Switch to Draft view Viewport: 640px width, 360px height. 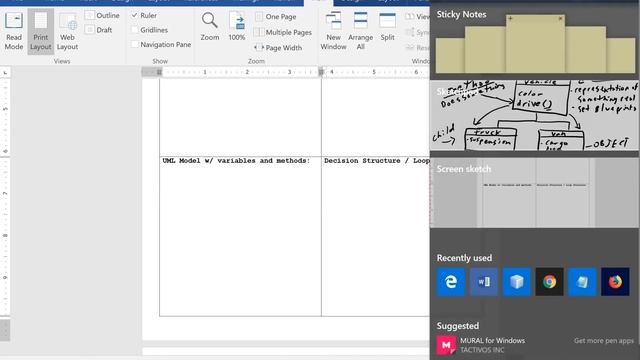coord(99,30)
